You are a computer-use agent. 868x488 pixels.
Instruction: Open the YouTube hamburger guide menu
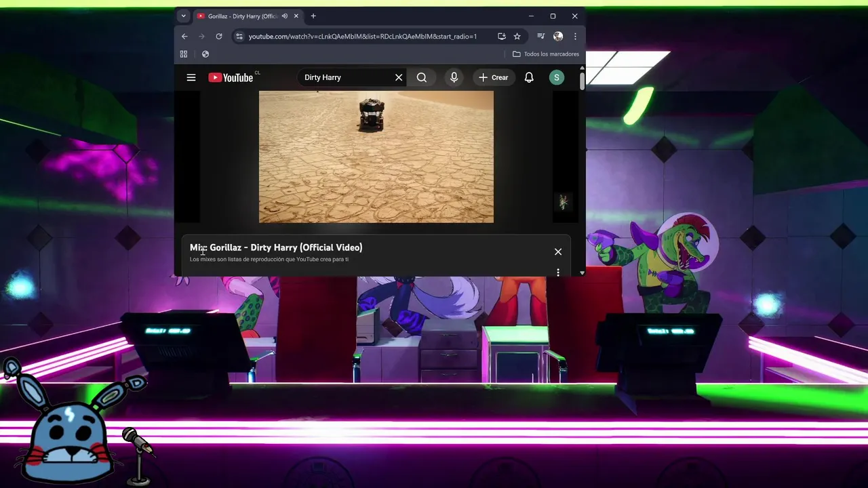(x=191, y=77)
